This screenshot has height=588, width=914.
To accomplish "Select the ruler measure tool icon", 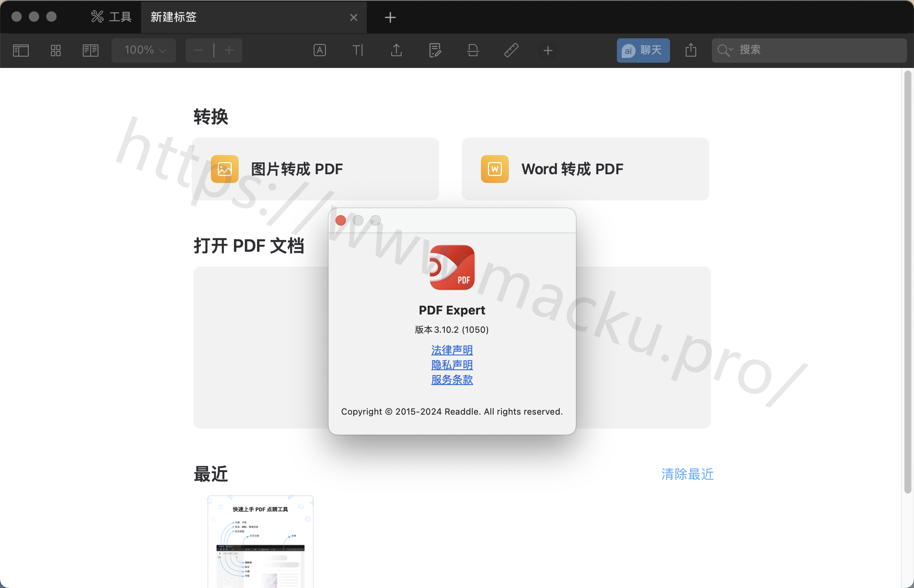I will [x=511, y=51].
